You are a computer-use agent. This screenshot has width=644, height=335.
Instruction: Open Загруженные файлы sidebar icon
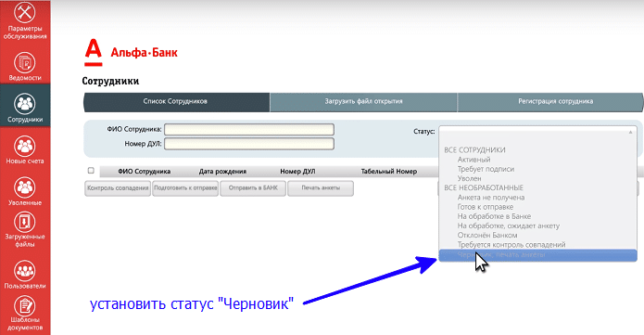click(x=25, y=222)
